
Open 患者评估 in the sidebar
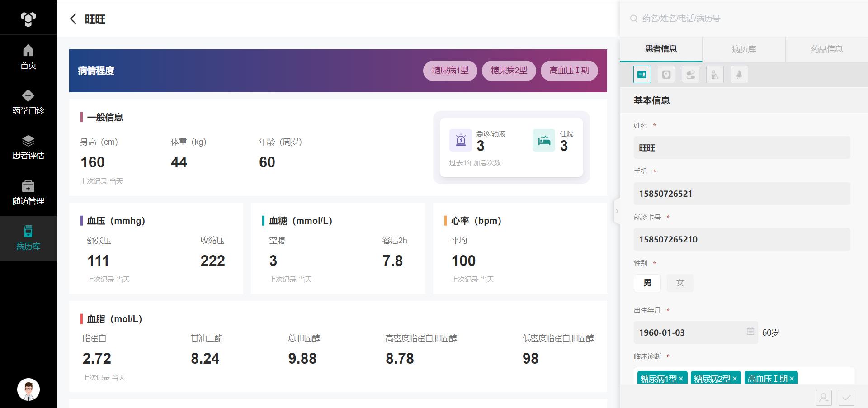tap(28, 147)
